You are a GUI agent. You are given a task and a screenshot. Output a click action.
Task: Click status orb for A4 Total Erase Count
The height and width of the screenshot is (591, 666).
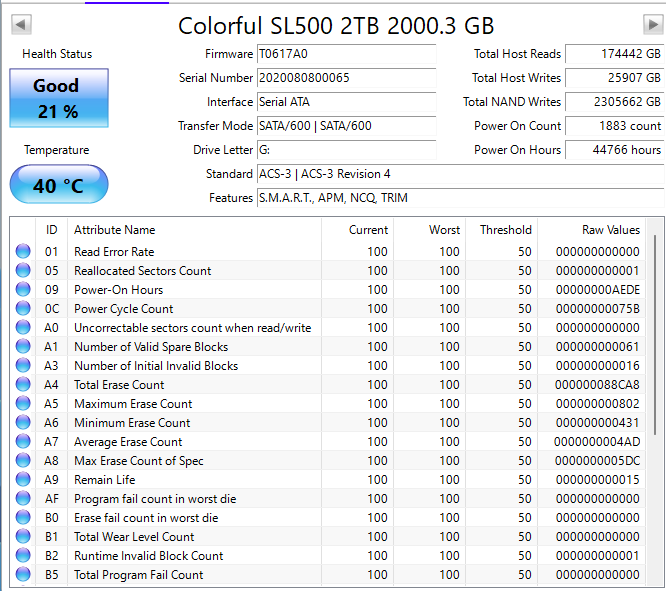click(23, 384)
